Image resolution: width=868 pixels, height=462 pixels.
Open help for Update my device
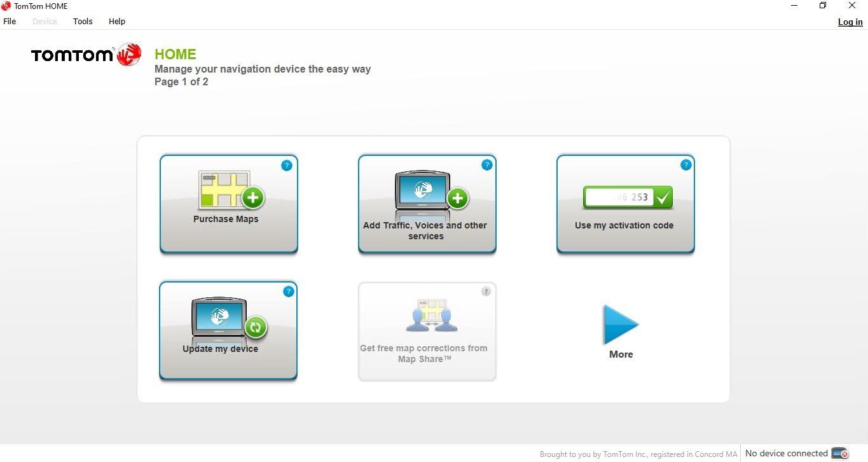click(289, 291)
